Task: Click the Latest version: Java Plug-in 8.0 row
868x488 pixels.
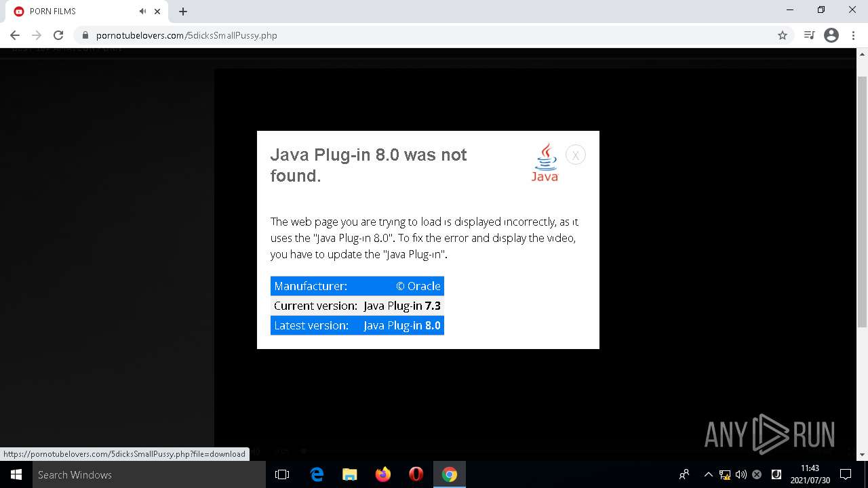Action: 357,325
